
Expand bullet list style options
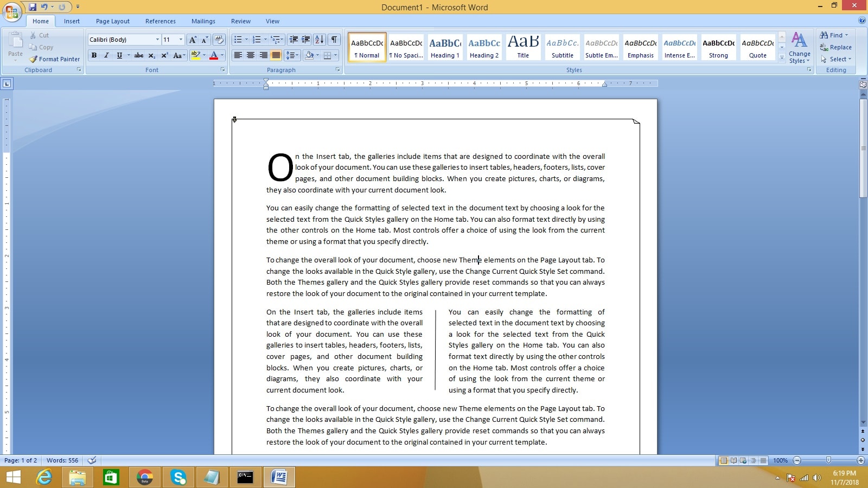point(246,40)
